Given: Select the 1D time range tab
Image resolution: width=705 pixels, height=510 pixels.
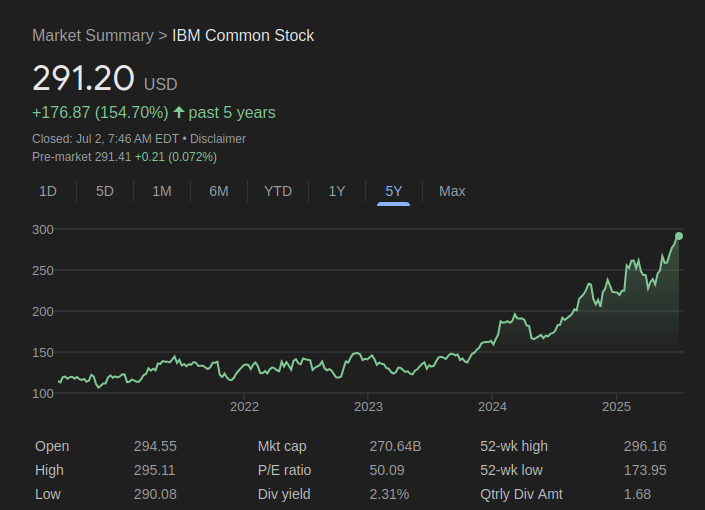Looking at the screenshot, I should [48, 191].
